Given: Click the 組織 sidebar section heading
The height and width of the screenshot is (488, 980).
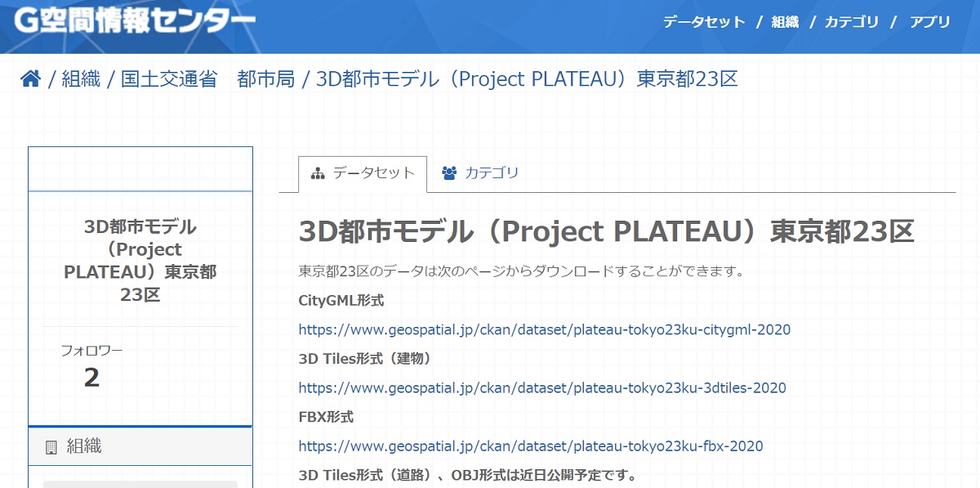Looking at the screenshot, I should [140, 446].
